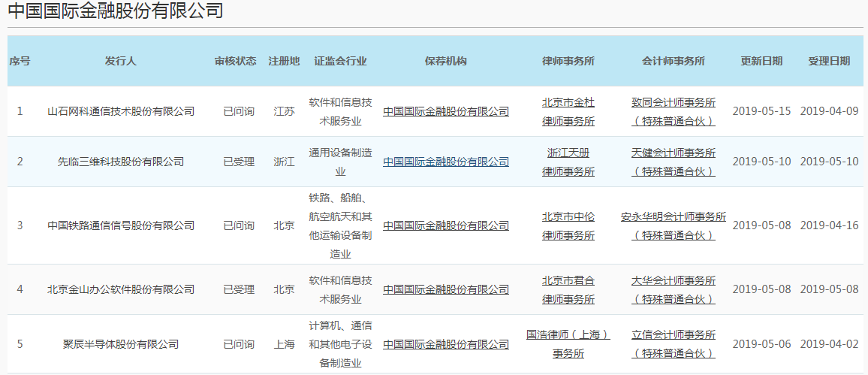
Task: Click 软件和信息技术服务业 in 山石网科 row
Action: 340,111
